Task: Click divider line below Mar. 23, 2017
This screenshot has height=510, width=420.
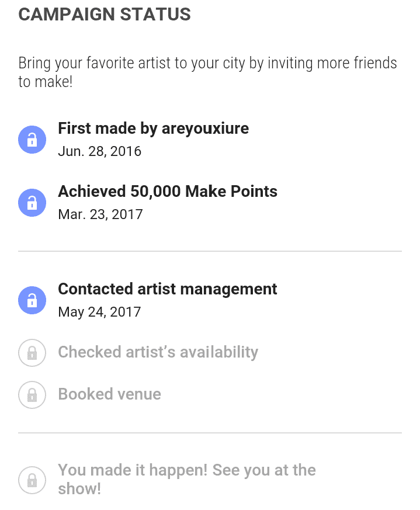Action: pos(210,251)
